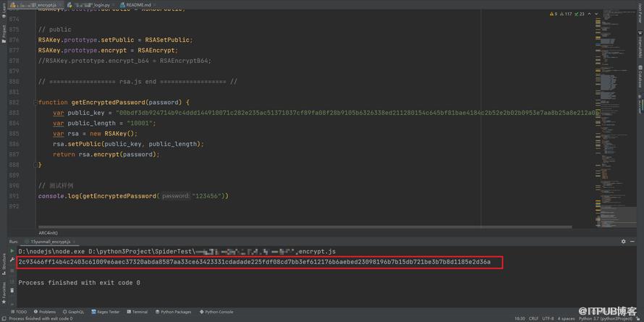Click the warnings count indicator showing 9
Viewport: 644px width, 322px height.
pyautogui.click(x=554, y=14)
